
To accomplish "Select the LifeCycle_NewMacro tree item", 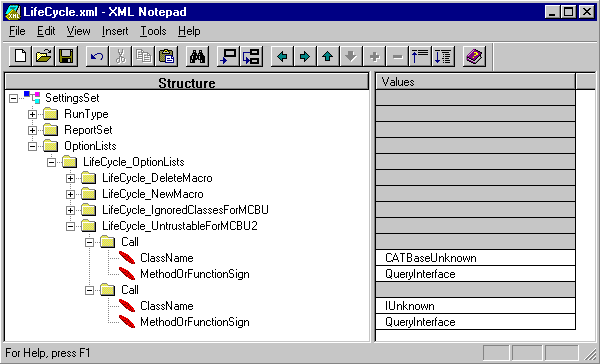I will click(153, 194).
